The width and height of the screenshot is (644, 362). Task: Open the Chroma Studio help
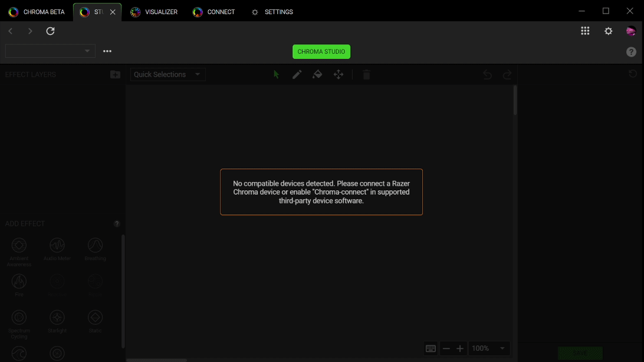631,52
